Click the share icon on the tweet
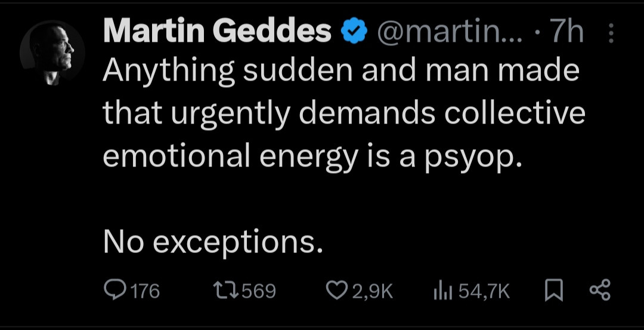This screenshot has width=644, height=330. click(x=599, y=291)
